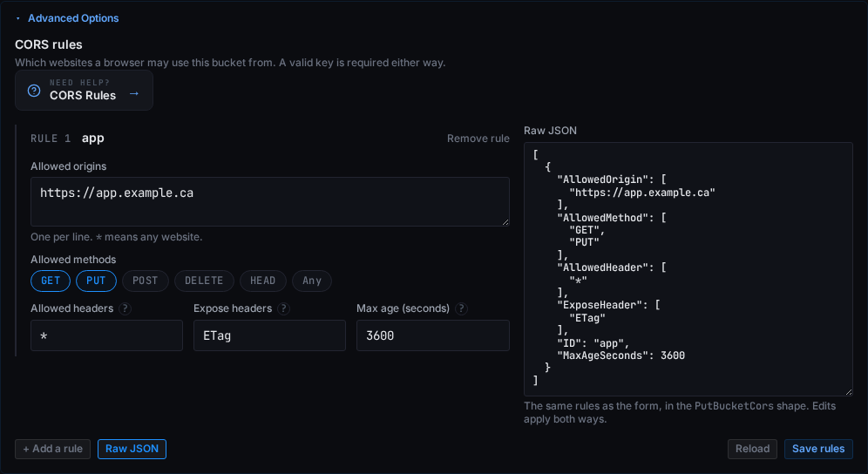Click help icon next to Expose headers

283,308
